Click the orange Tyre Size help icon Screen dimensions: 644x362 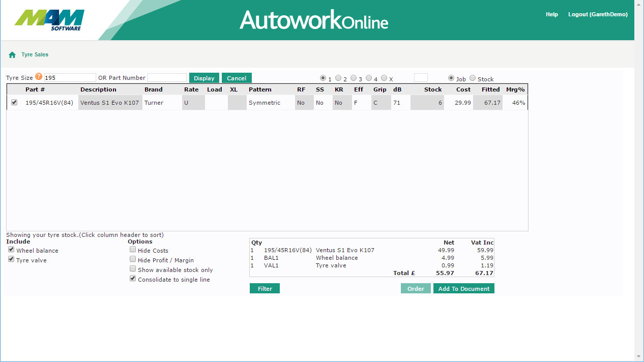tap(39, 77)
